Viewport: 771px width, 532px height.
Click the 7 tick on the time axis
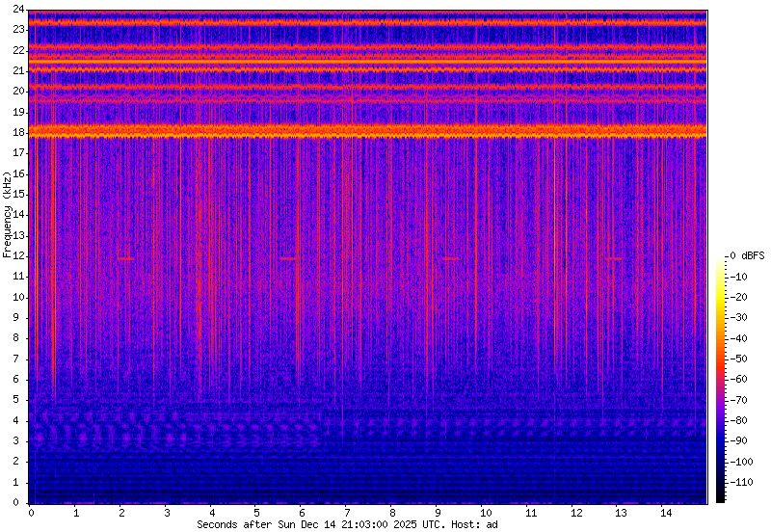coord(348,513)
